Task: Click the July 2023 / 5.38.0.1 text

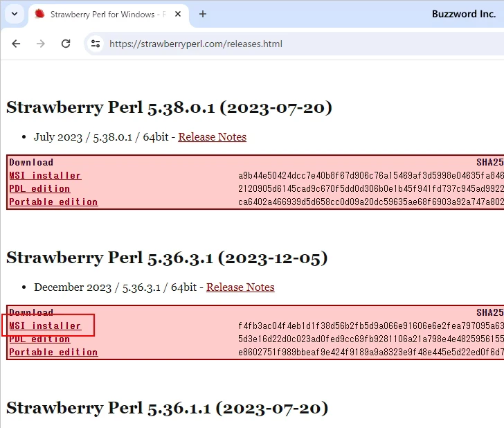Action: [x=83, y=137]
